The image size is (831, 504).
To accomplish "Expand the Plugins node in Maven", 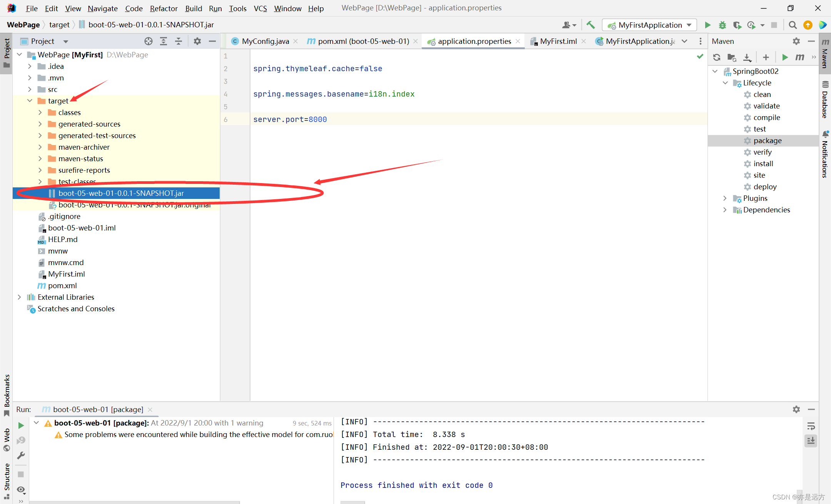I will (725, 198).
